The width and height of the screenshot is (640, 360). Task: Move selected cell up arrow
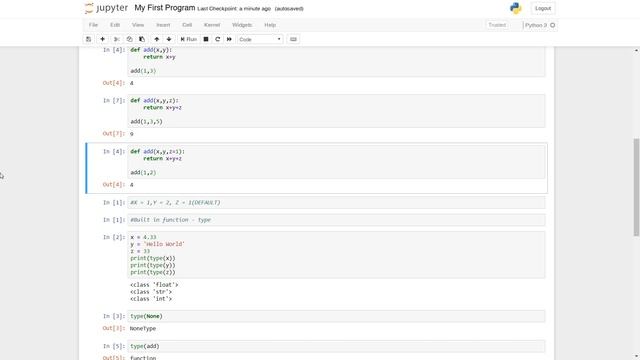click(x=157, y=39)
